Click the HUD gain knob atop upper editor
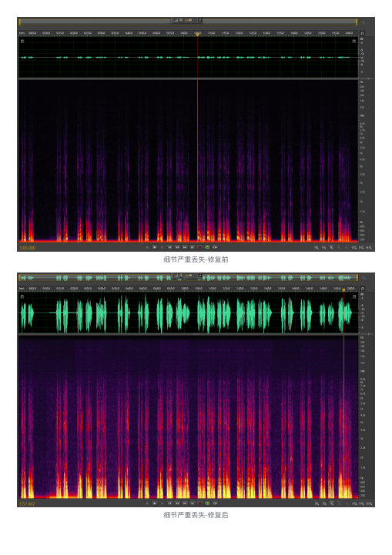The height and width of the screenshot is (555, 392). click(x=181, y=20)
